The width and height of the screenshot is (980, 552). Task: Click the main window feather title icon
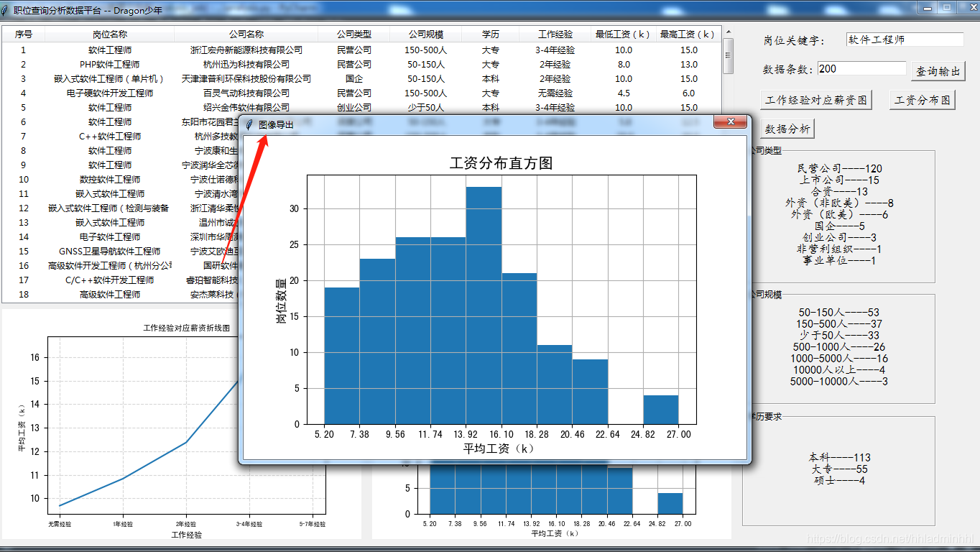tap(6, 9)
